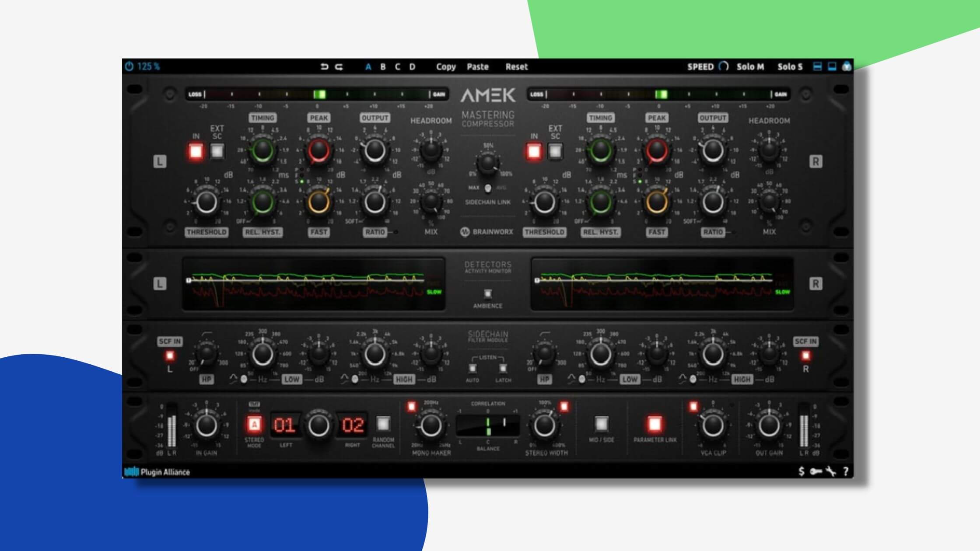
Task: Click the high band shape icon in left sidechain filter
Action: tap(345, 379)
